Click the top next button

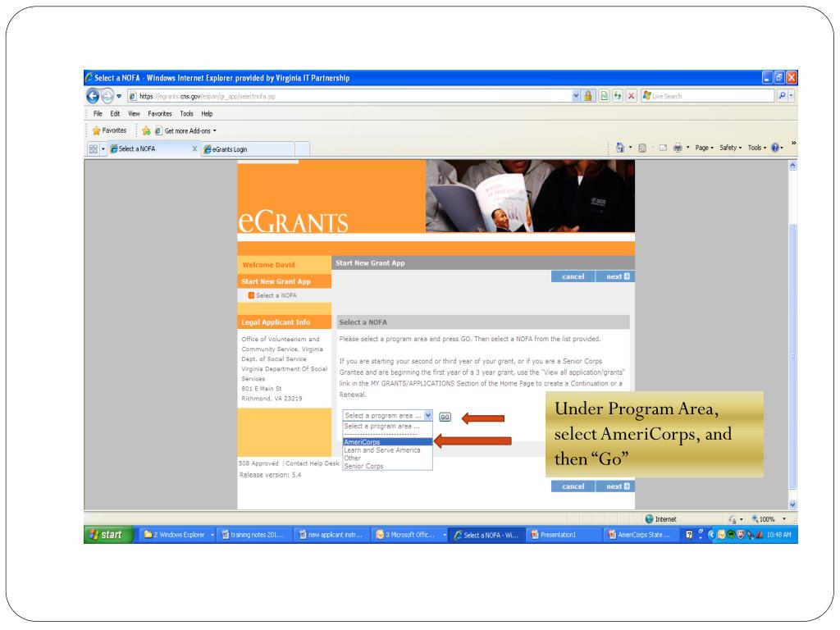click(615, 276)
